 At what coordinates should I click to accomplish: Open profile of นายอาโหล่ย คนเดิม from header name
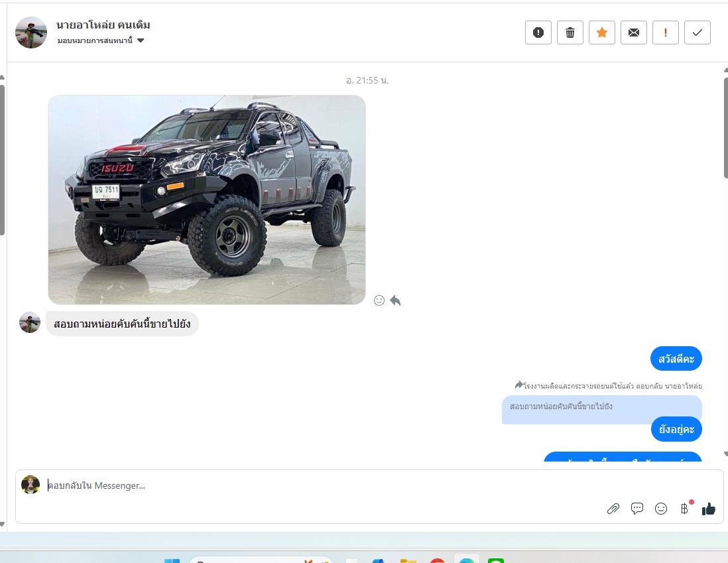click(x=103, y=25)
